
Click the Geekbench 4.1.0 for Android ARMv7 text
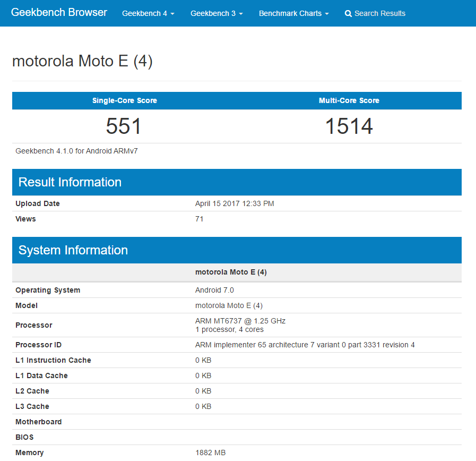coord(76,151)
